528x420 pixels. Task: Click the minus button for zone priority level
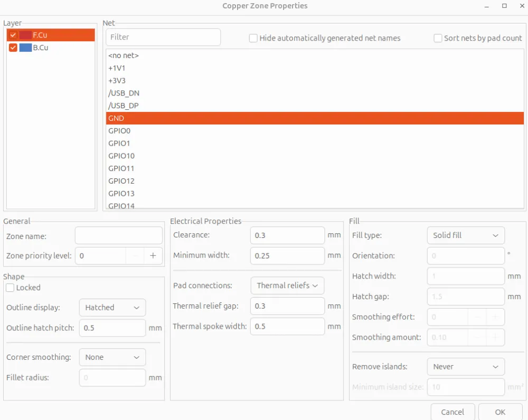[x=135, y=256]
